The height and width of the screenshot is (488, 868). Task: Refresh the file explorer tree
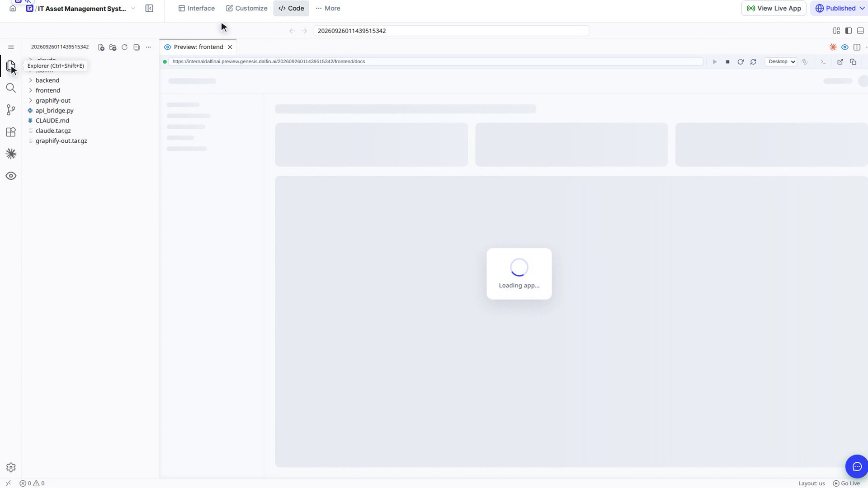click(x=124, y=47)
